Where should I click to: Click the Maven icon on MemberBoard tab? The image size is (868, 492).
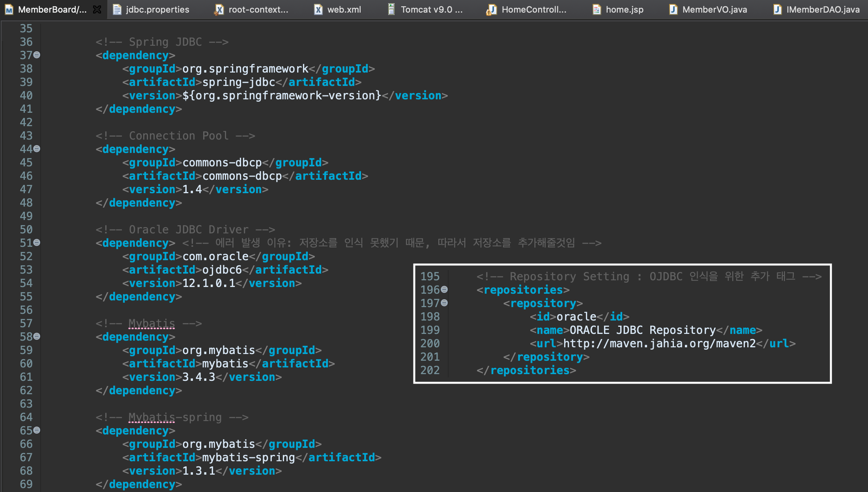click(x=9, y=9)
